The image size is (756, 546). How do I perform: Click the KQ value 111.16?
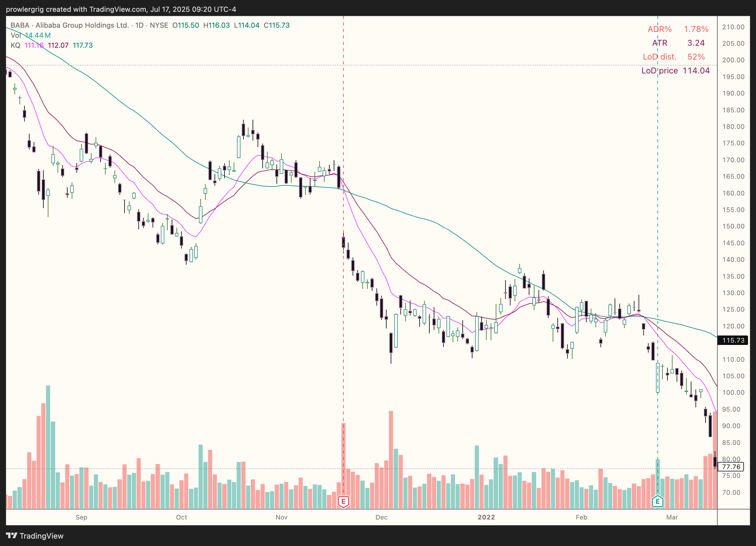[x=34, y=45]
